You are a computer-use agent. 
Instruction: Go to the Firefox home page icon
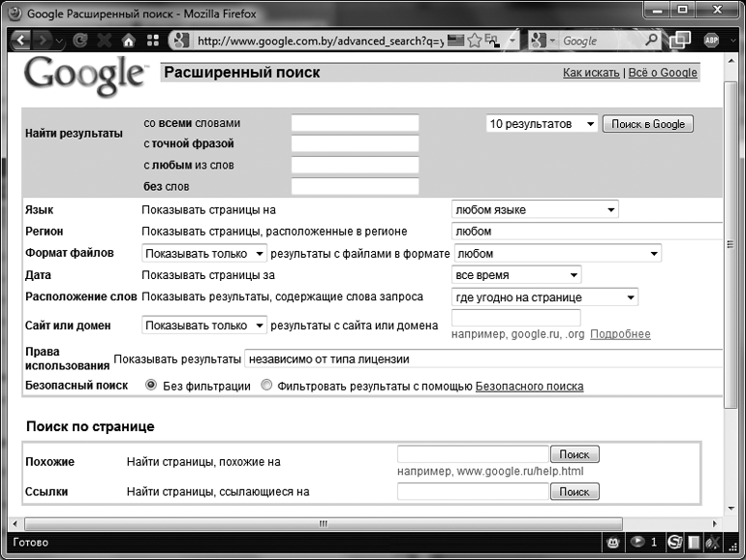pos(128,41)
